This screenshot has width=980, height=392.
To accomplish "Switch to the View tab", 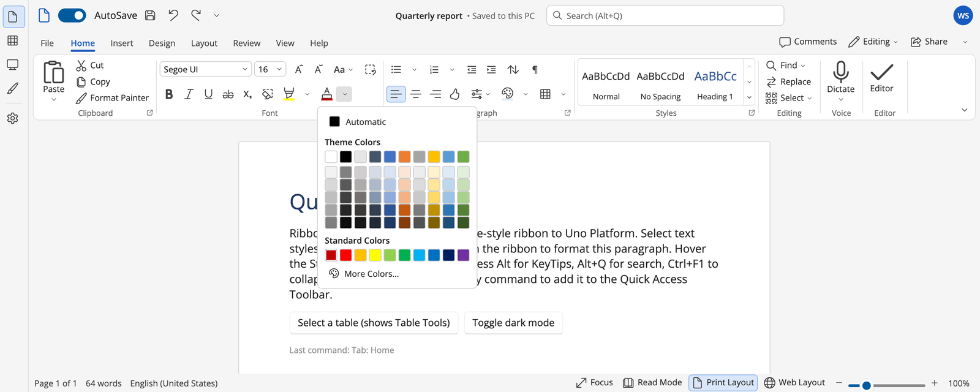I will [285, 43].
